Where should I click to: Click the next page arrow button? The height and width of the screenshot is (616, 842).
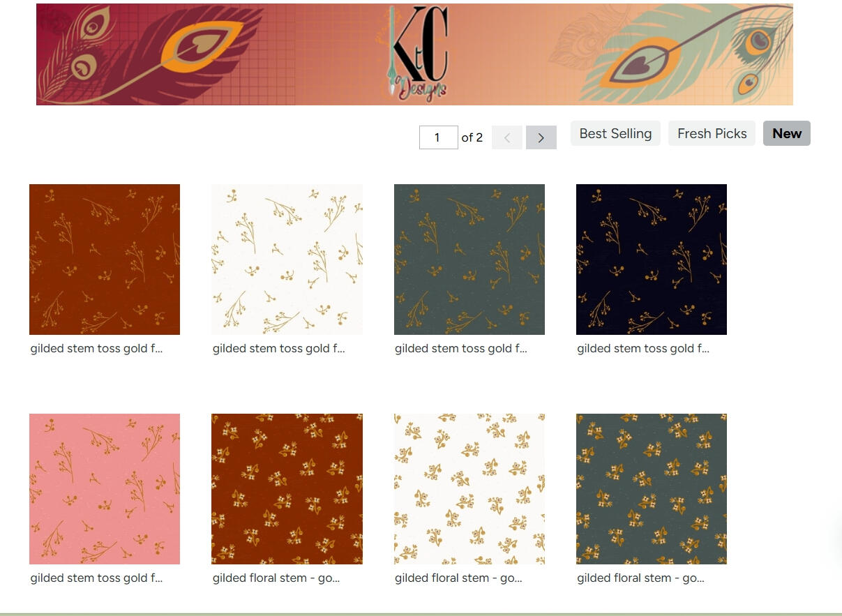541,137
